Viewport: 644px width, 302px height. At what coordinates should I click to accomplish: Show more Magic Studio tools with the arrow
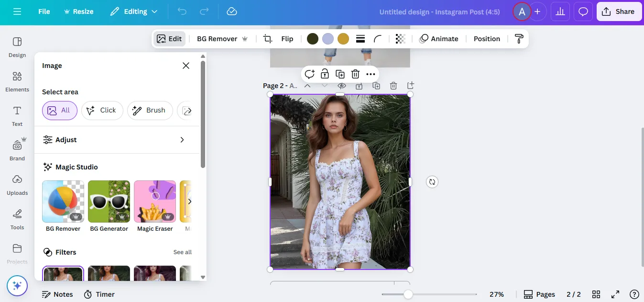pos(189,201)
